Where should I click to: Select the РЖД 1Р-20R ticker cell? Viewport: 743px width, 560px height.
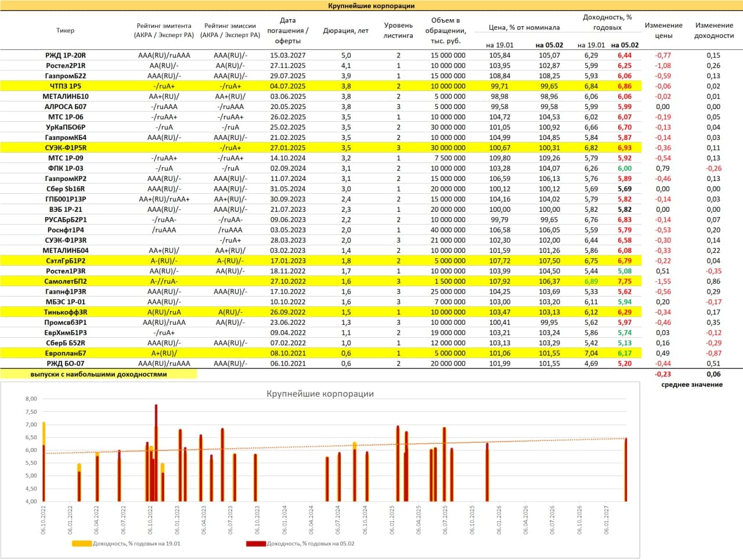66,56
